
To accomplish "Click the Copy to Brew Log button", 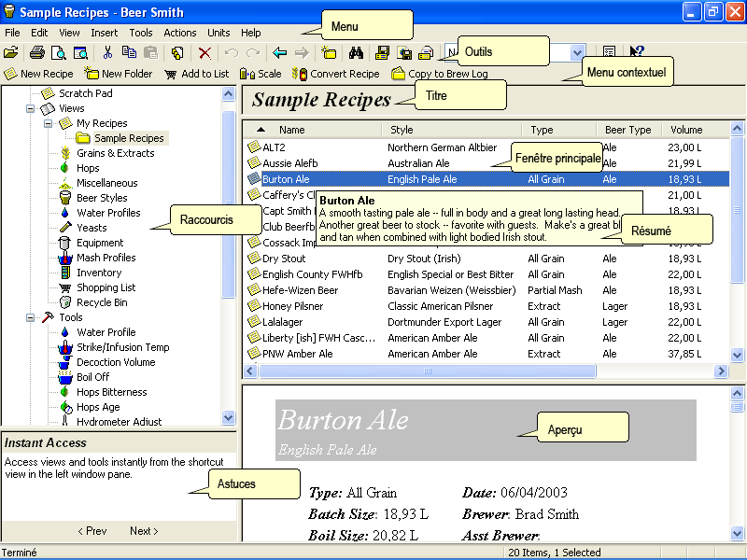I will (x=439, y=74).
